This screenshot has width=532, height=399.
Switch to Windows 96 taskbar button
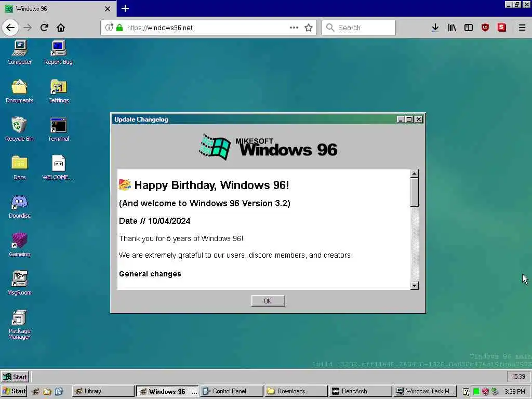168,391
